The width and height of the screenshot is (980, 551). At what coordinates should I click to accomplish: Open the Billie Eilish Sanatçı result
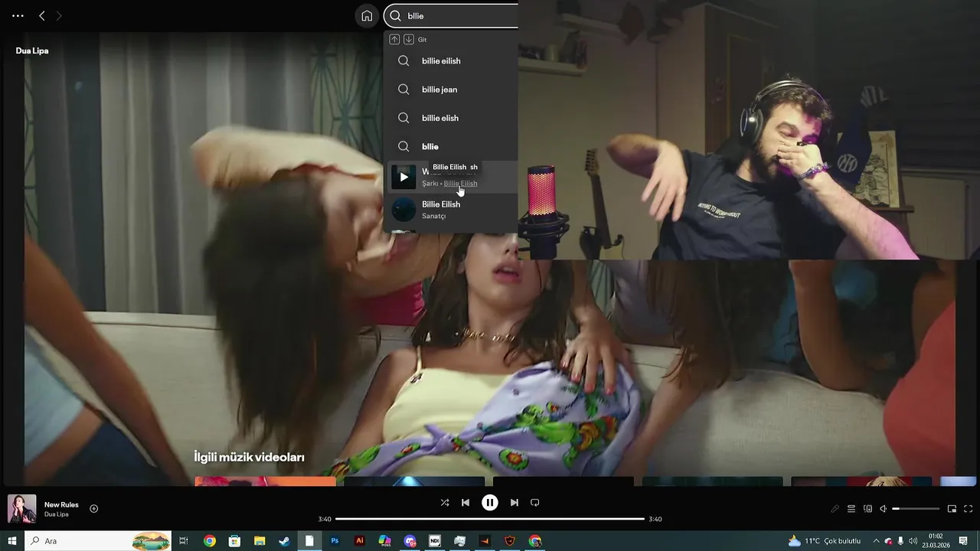451,210
